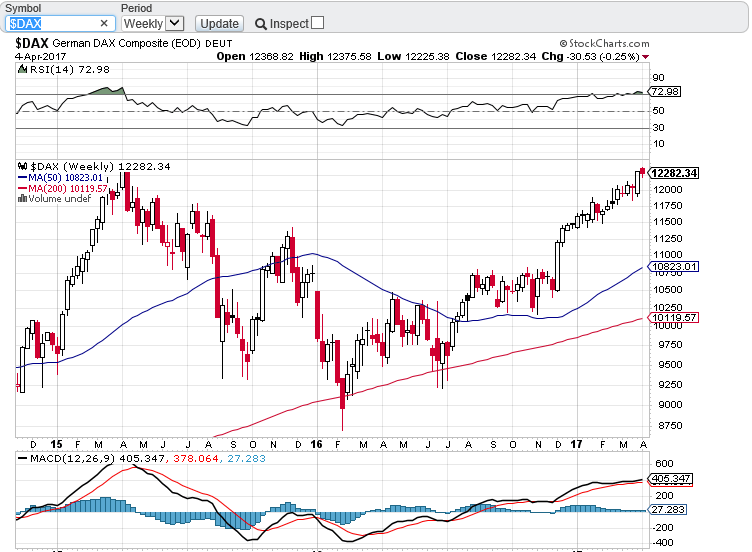752x552 pixels.
Task: Click the RSI value tag 72.98
Action: click(665, 91)
